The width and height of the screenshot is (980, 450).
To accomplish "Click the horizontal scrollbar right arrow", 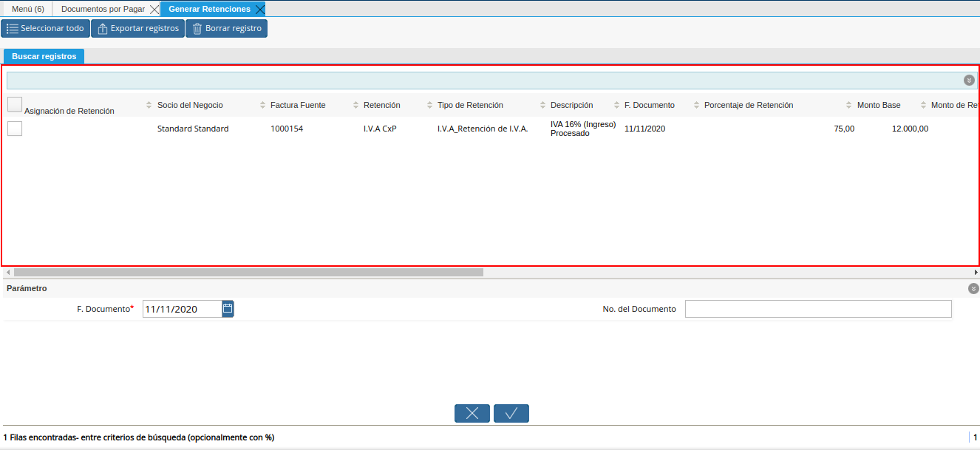I will [x=976, y=272].
